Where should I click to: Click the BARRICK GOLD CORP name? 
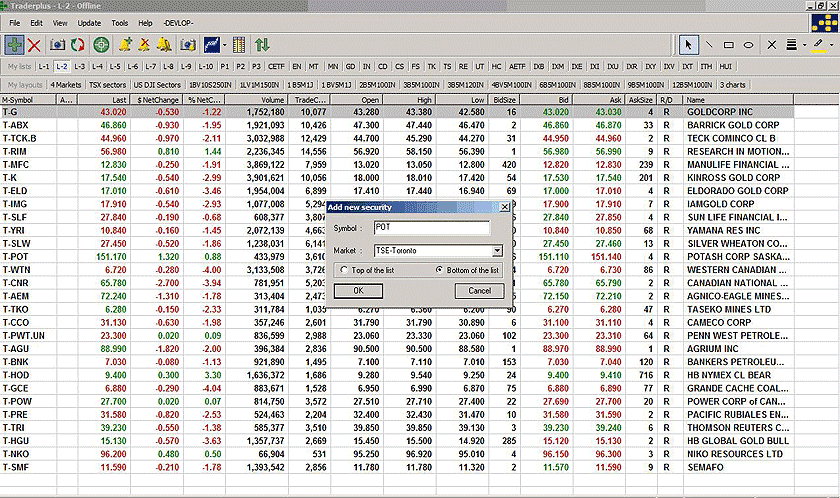point(733,125)
